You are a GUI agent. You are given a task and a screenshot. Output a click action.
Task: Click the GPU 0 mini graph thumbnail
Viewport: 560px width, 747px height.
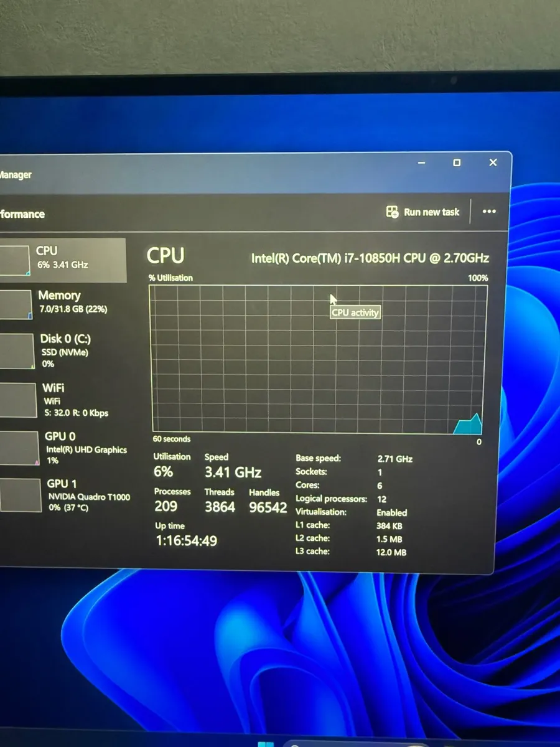coord(19,448)
